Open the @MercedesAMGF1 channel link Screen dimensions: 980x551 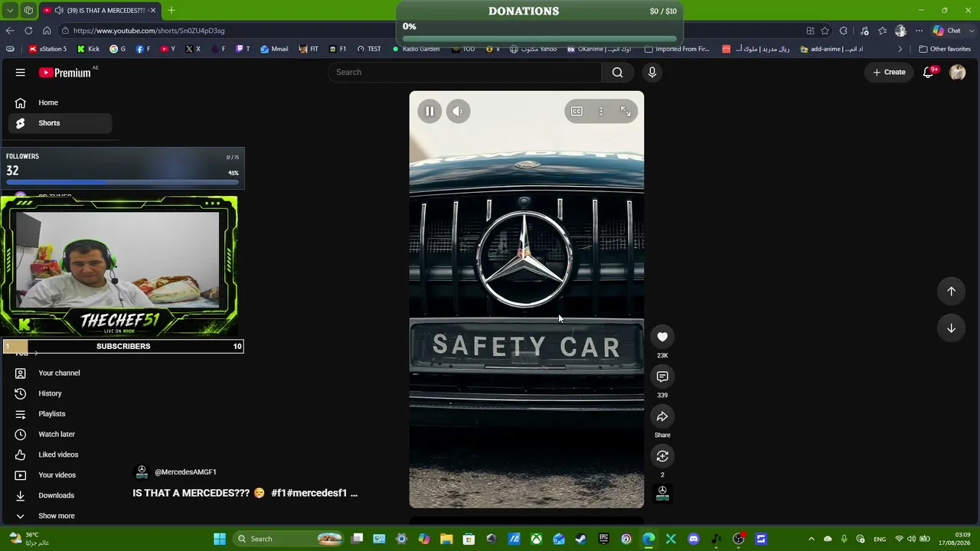click(185, 472)
